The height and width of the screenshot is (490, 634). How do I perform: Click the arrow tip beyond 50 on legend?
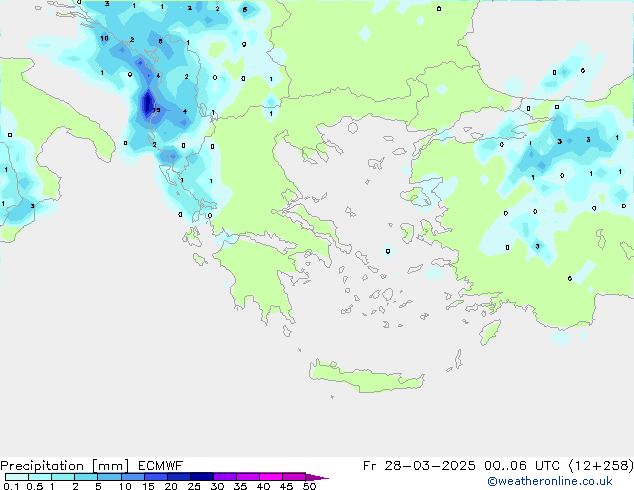(317, 477)
